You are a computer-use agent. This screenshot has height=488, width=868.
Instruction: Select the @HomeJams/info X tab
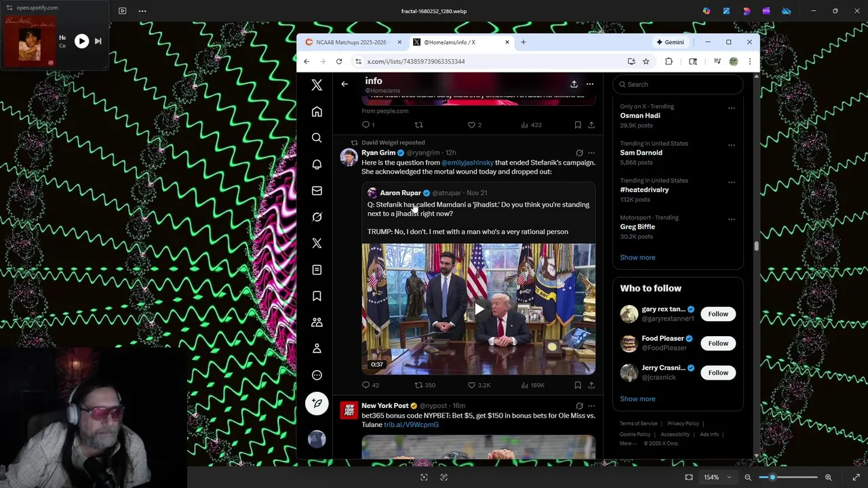point(460,42)
